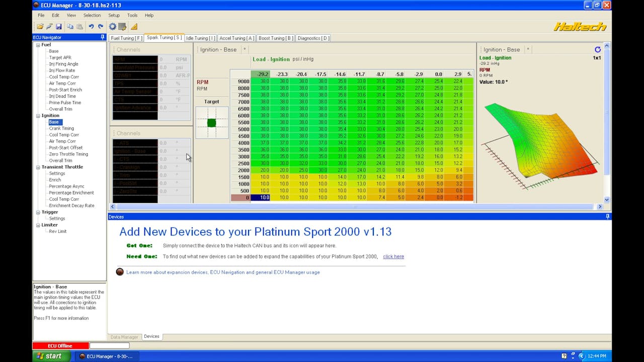The width and height of the screenshot is (644, 362).
Task: Toggle the Devices panel pin
Action: pyautogui.click(x=607, y=217)
